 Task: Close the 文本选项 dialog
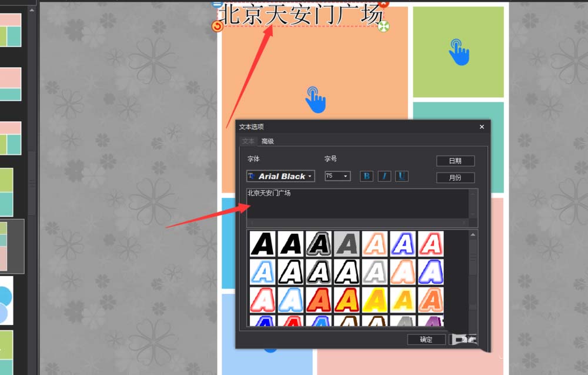pyautogui.click(x=482, y=127)
